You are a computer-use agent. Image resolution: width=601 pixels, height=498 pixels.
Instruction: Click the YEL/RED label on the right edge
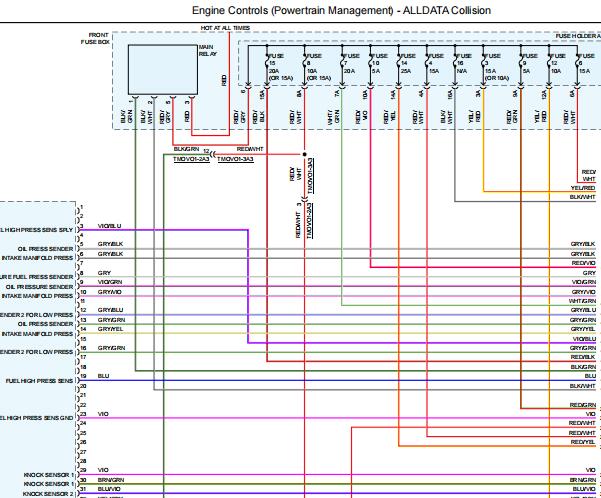pyautogui.click(x=583, y=188)
